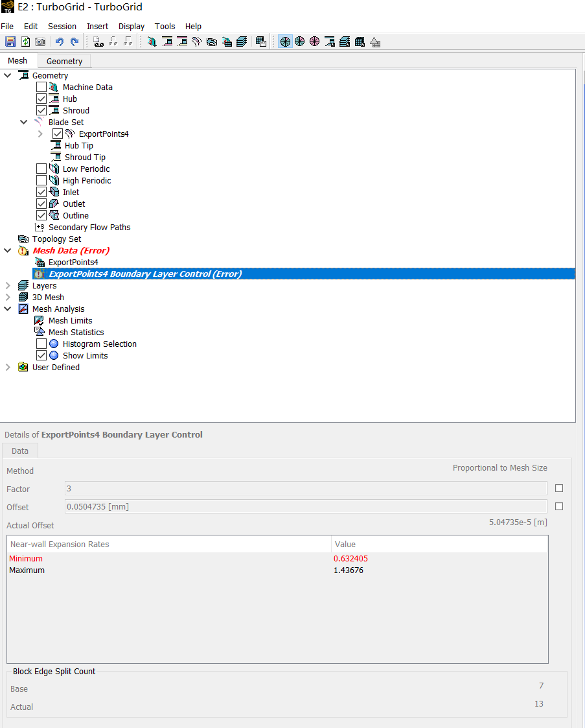Click the camera snapshot icon in toolbar
The width and height of the screenshot is (585, 728).
(40, 41)
